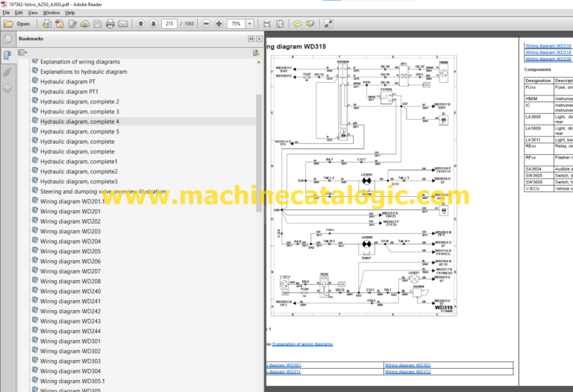Viewport: 573px width, 392px height.
Task: Follow the Wiring diagram WD302 link
Action: [x=407, y=365]
